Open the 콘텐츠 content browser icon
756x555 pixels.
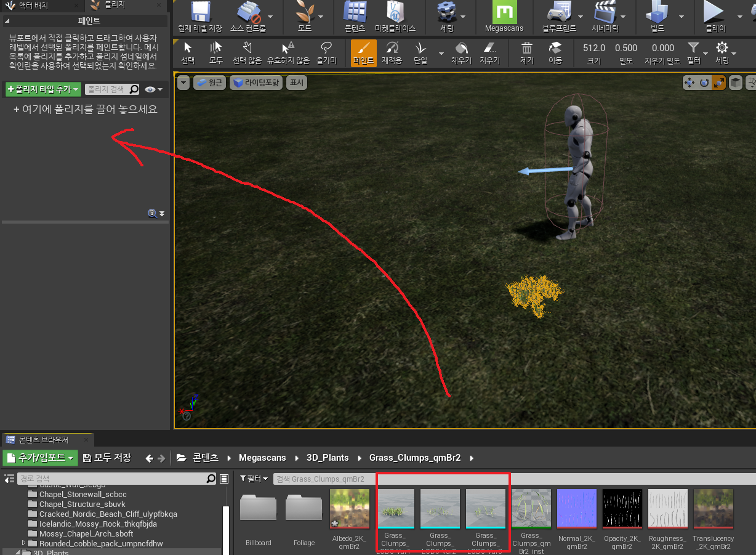point(355,17)
